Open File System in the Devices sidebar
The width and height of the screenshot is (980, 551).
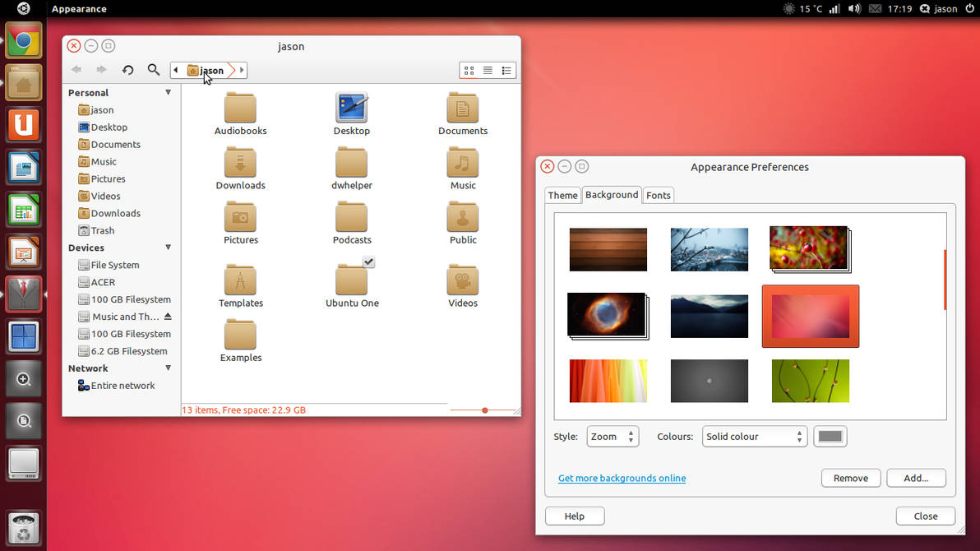[x=109, y=265]
